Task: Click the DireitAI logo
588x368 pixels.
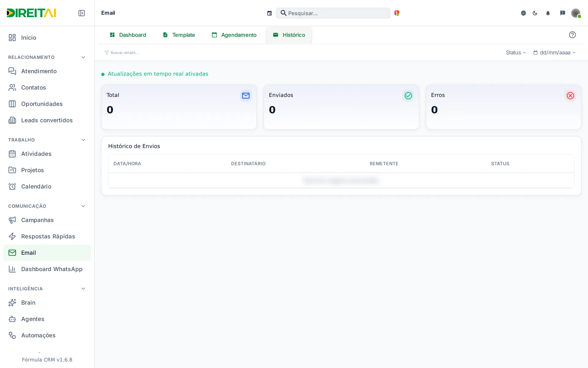Action: point(32,13)
